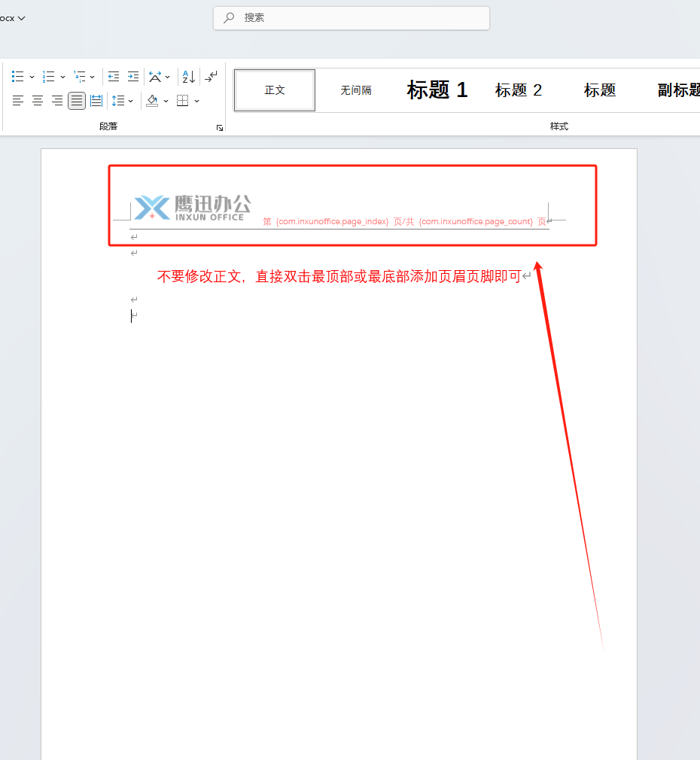This screenshot has height=760, width=700.
Task: Toggle center text alignment
Action: (37, 100)
